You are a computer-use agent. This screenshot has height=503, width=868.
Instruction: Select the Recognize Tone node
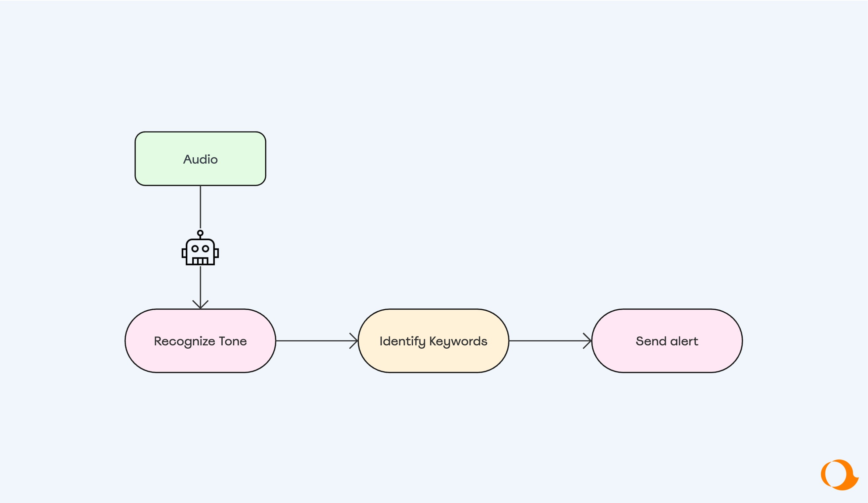(200, 341)
